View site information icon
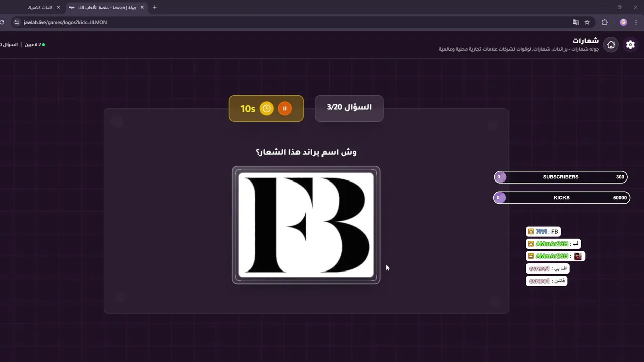644x362 pixels. [x=17, y=22]
